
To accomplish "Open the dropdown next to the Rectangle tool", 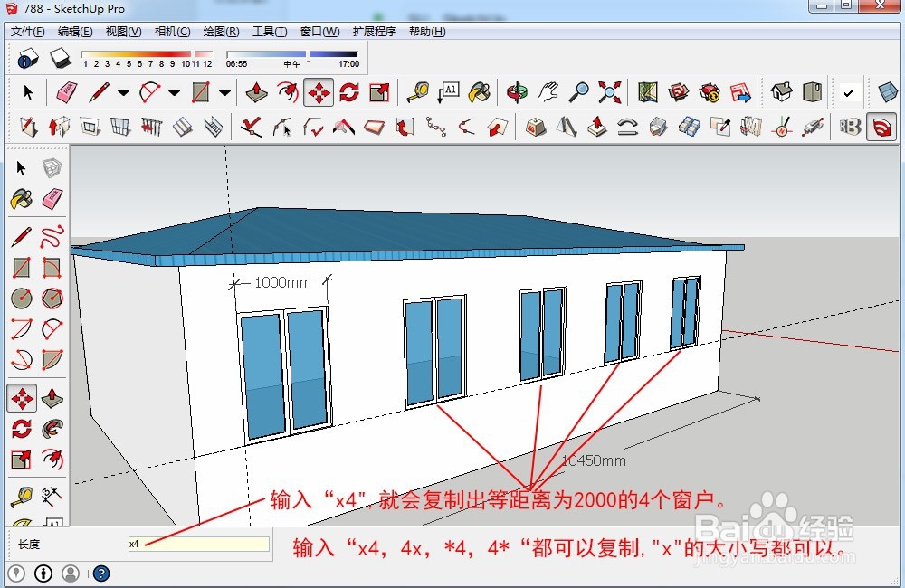I will [x=224, y=92].
